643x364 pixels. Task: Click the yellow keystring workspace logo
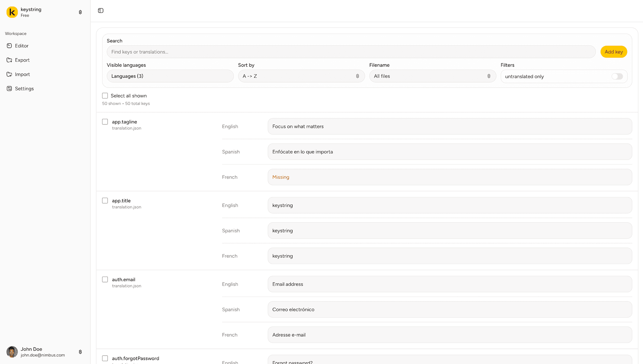click(x=12, y=12)
